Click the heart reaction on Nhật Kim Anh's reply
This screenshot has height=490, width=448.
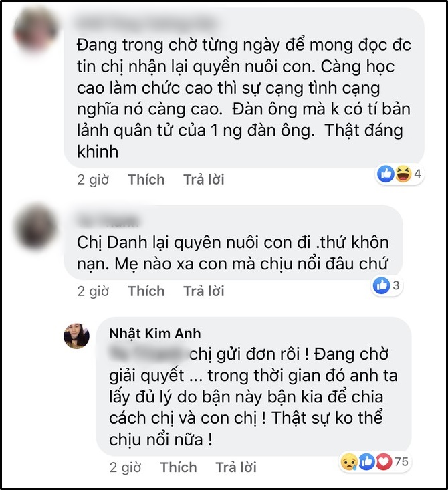[384, 461]
